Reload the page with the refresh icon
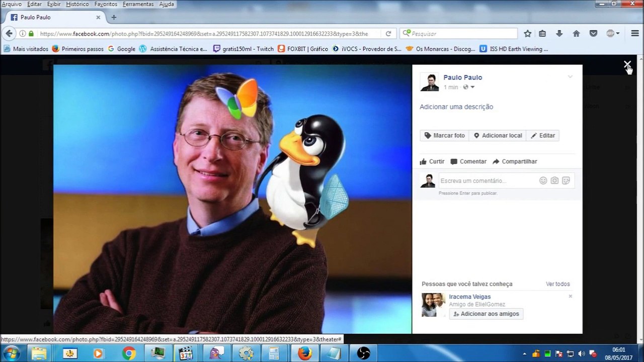Image resolution: width=644 pixels, height=362 pixels. coord(388,34)
